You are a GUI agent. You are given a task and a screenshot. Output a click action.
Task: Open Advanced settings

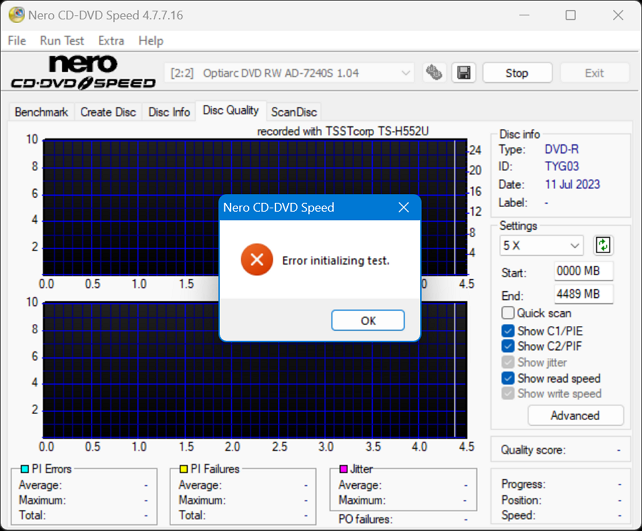point(575,416)
